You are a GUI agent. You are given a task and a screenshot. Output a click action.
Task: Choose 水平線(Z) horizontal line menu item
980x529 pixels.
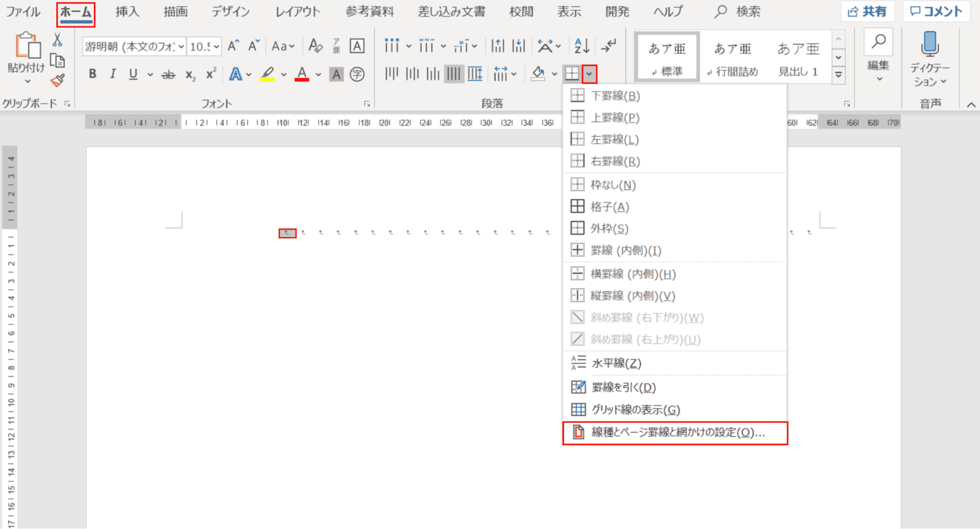(674, 363)
